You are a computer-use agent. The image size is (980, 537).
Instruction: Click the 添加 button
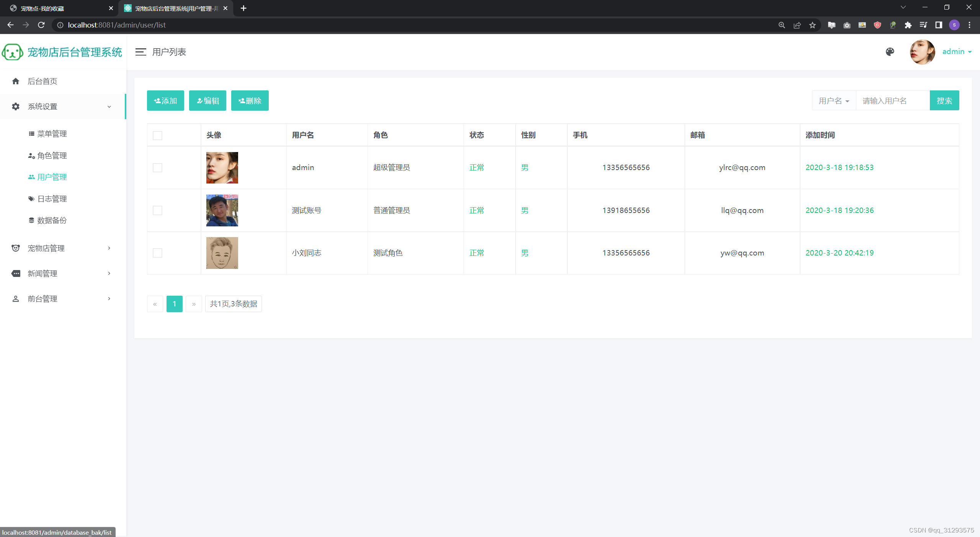point(165,101)
